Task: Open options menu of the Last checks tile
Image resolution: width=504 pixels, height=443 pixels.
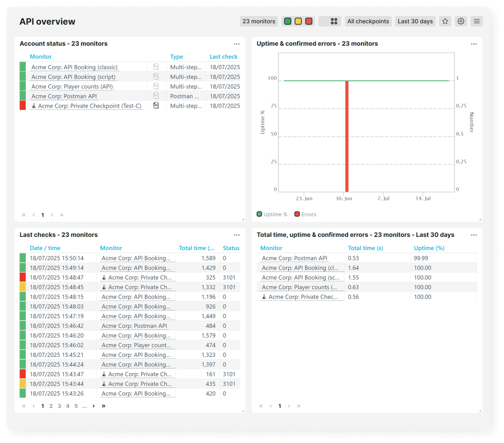Action: tap(237, 235)
